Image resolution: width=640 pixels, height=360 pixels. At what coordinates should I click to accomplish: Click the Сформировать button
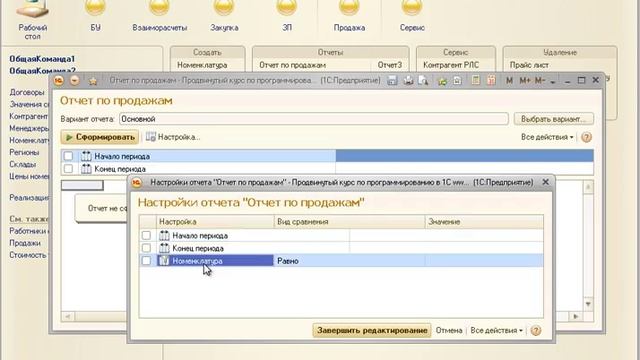pos(100,137)
